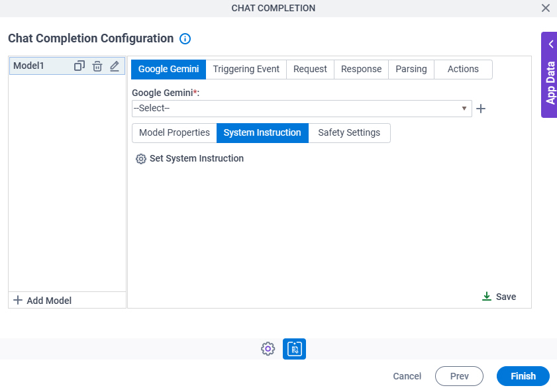
Task: Copy the Model1 entry
Action: 79,66
